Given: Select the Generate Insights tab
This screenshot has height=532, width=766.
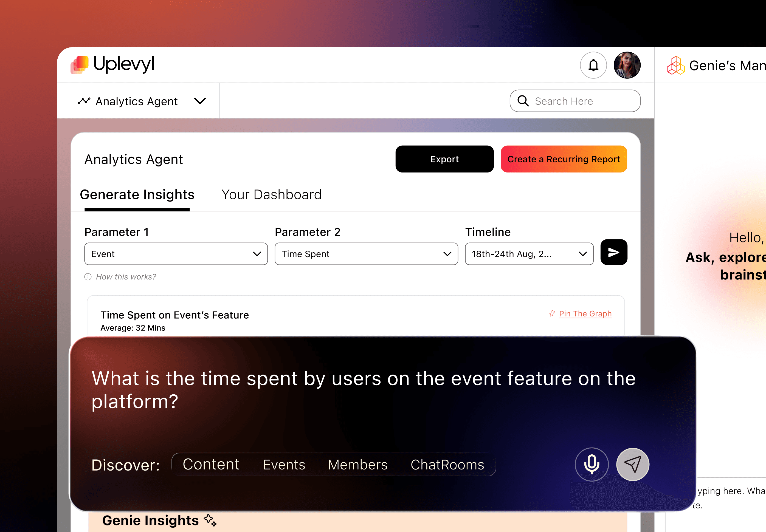Looking at the screenshot, I should pyautogui.click(x=137, y=195).
